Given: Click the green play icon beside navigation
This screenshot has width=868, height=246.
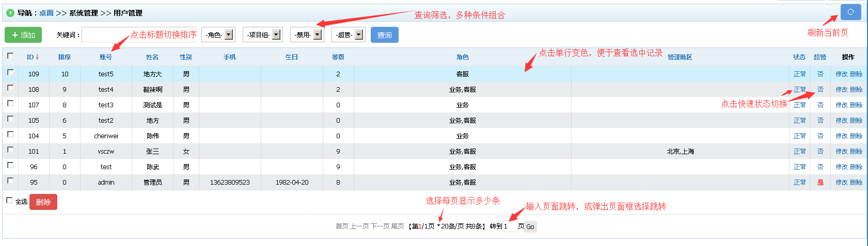Looking at the screenshot, I should (x=10, y=13).
